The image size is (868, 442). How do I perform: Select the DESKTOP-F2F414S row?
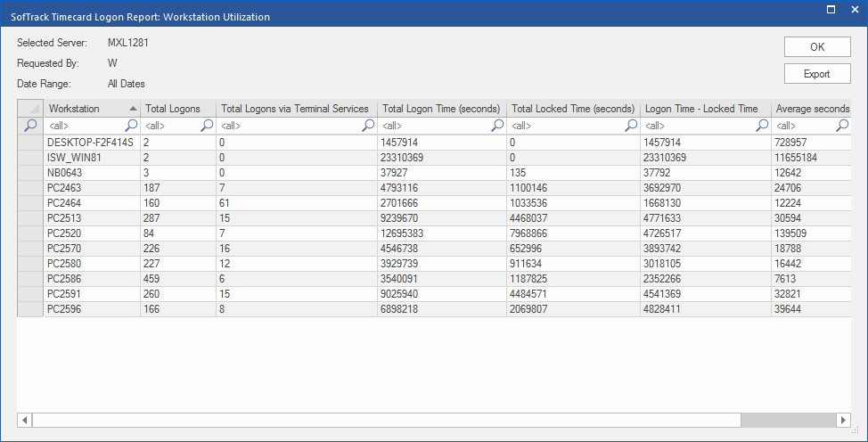point(90,142)
